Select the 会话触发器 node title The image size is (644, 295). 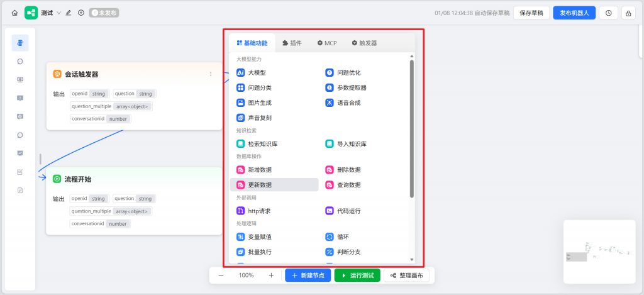pyautogui.click(x=82, y=74)
